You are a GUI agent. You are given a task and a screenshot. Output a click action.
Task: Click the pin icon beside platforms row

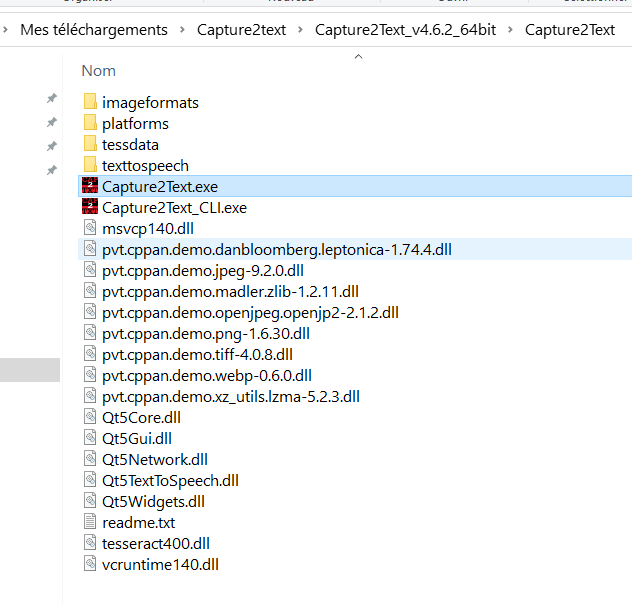(52, 122)
